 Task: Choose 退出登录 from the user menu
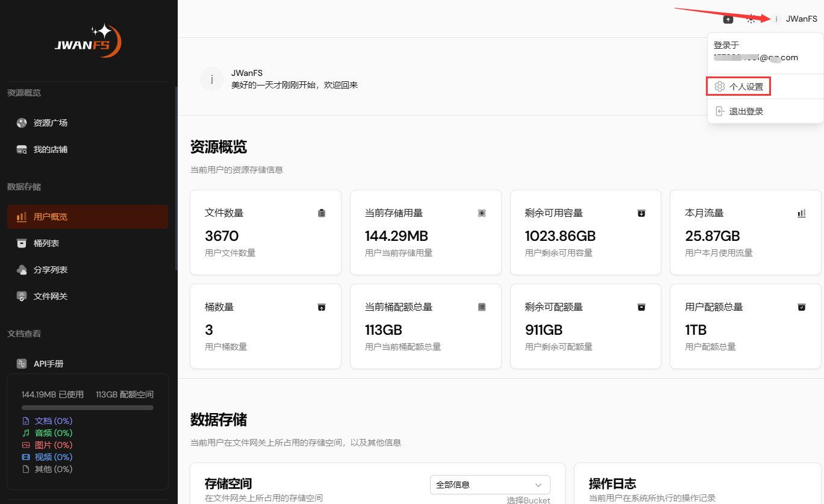(x=766, y=111)
